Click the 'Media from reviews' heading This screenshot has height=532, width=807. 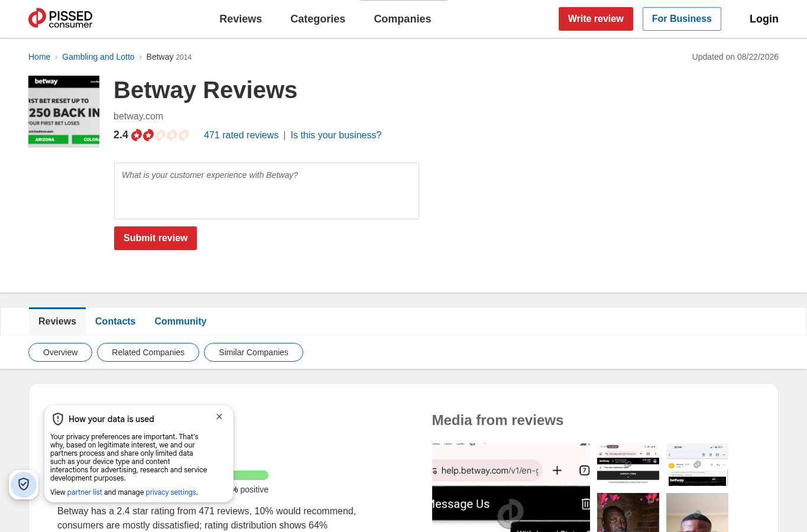pos(497,420)
